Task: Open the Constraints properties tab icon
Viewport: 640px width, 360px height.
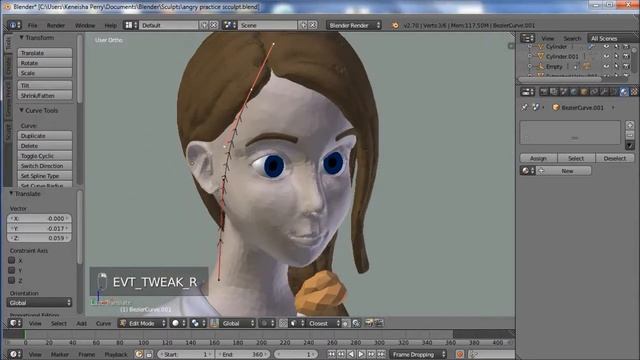Action: [x=594, y=92]
